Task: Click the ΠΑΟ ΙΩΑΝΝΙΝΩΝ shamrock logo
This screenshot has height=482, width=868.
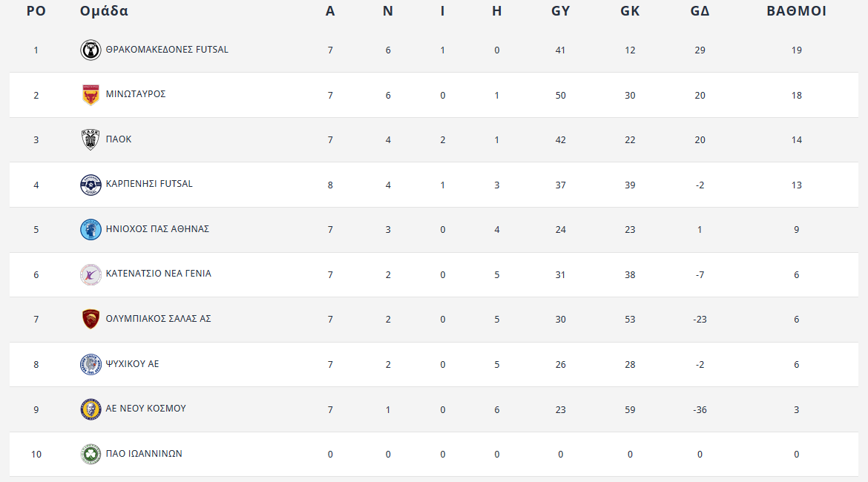Action: (x=91, y=454)
